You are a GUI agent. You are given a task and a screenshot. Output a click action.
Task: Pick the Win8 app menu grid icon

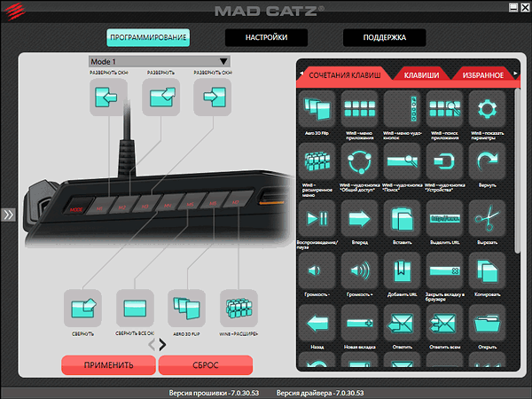pos(360,109)
